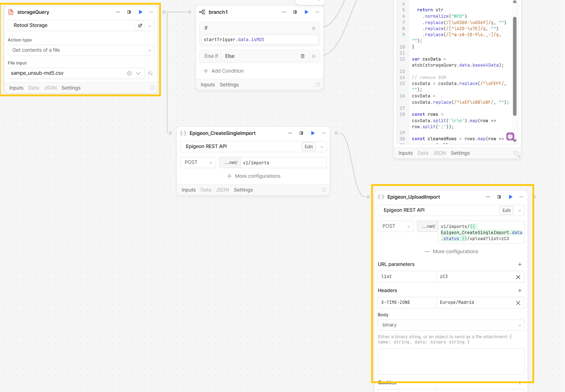565x392 pixels.
Task: Click the empty binary Body text area
Action: pos(451,362)
